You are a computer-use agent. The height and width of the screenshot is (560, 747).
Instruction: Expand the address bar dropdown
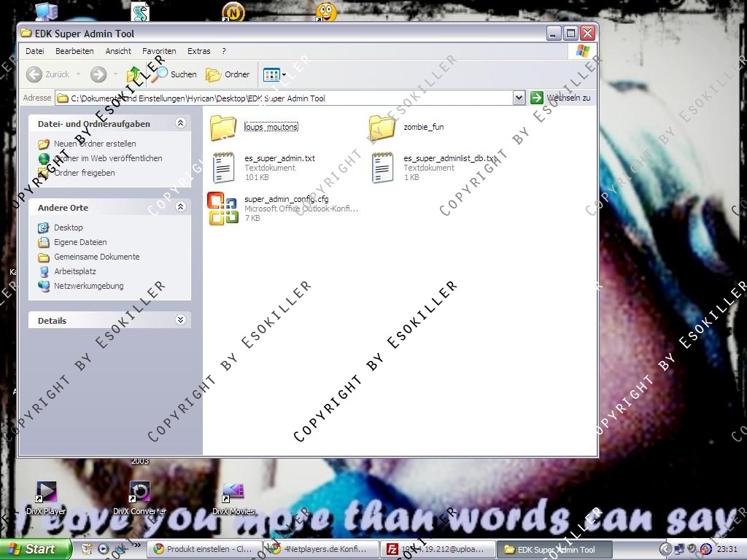(x=519, y=98)
